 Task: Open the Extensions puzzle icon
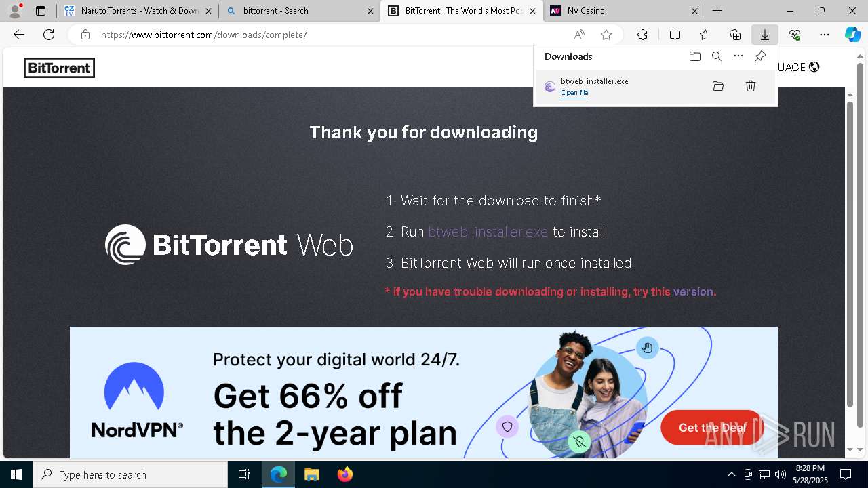[x=642, y=35]
